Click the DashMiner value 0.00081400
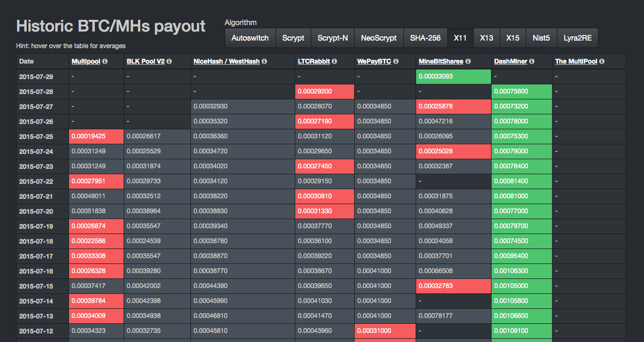644x342 pixels. coord(522,181)
